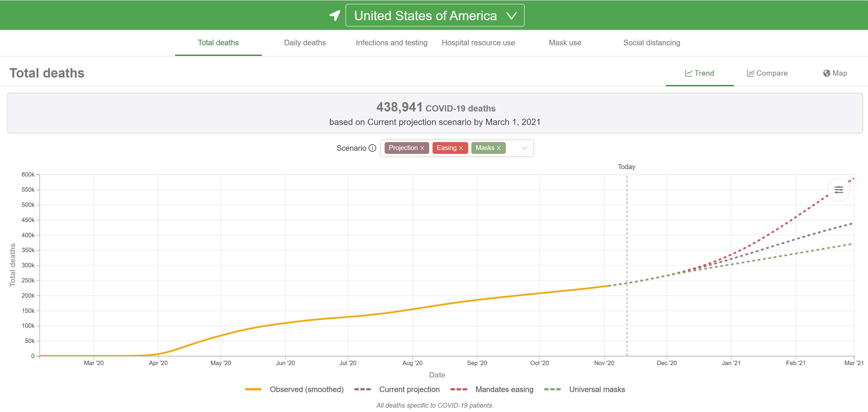The height and width of the screenshot is (412, 868).
Task: Switch to the Daily deaths tab
Action: (305, 43)
